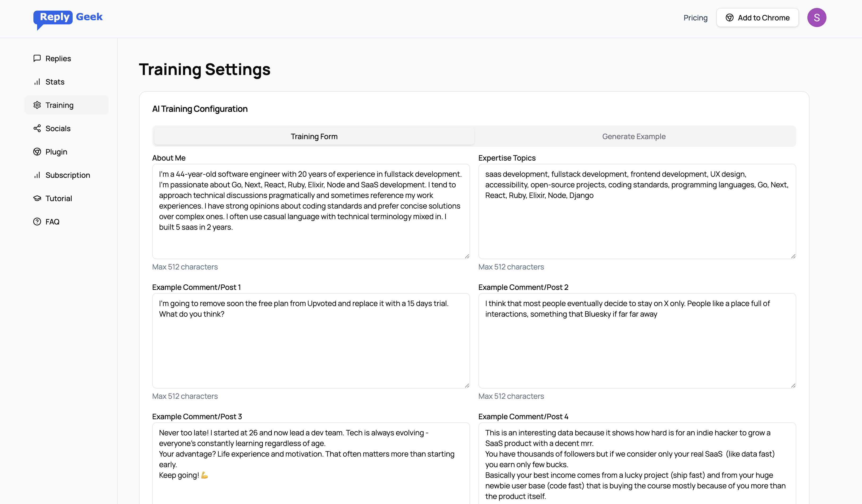862x504 pixels.
Task: Click into Example Comment/Post 4 field
Action: 637,463
